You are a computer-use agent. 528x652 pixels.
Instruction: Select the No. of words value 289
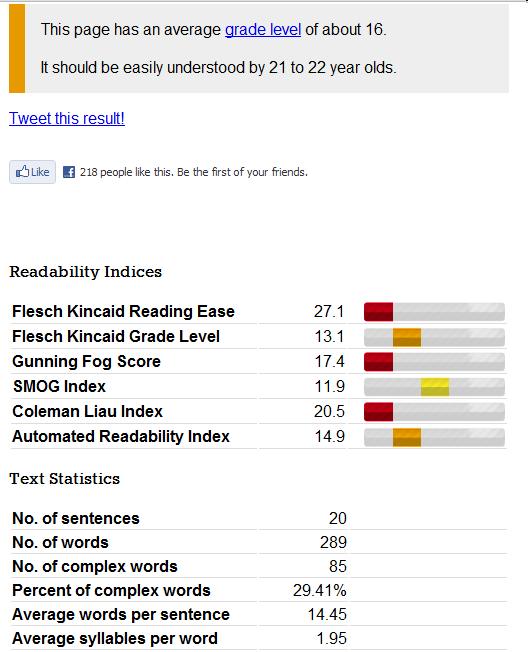[333, 542]
